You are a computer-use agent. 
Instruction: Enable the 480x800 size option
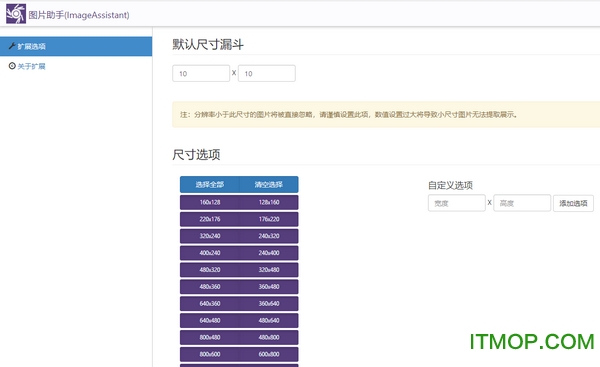269,337
